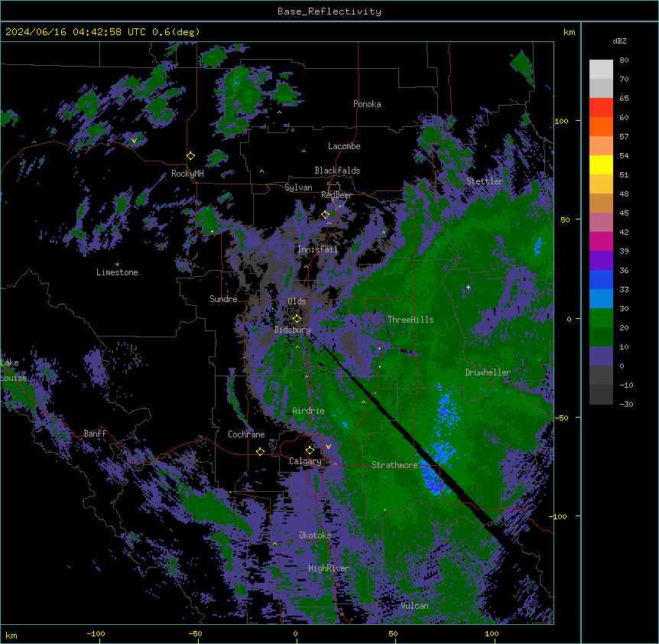Pick the magenta 39–42 dBZ legend swatch
The image size is (659, 644).
(601, 241)
